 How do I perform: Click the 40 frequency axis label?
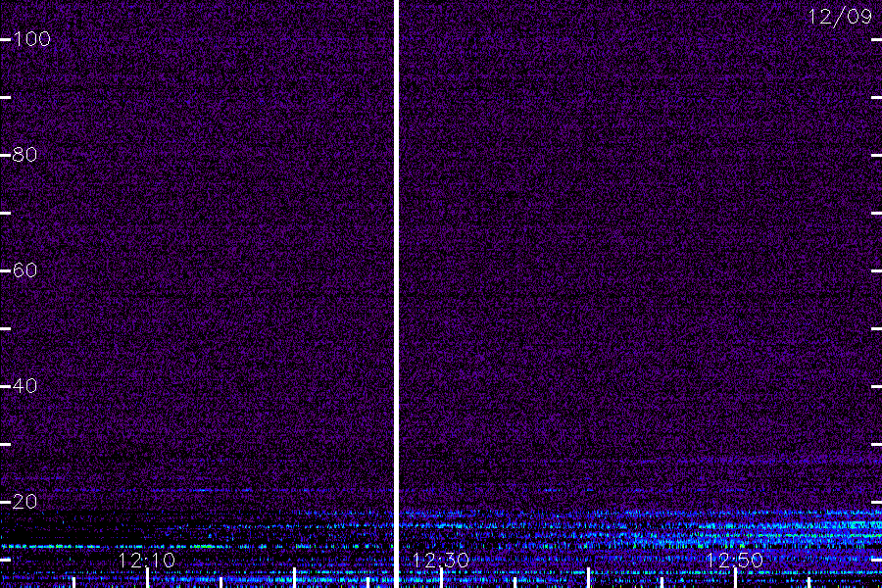tap(24, 386)
